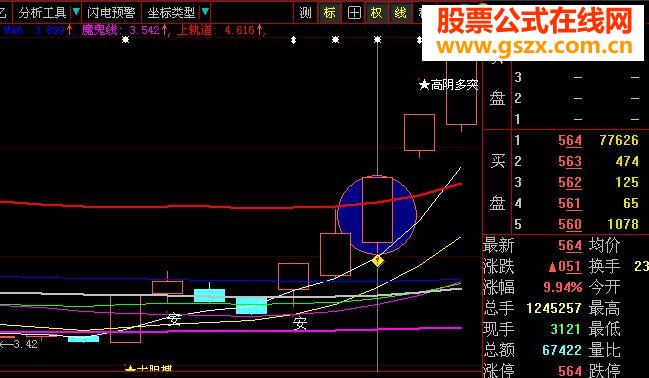Click the 跌停 limit-down label

pos(604,371)
